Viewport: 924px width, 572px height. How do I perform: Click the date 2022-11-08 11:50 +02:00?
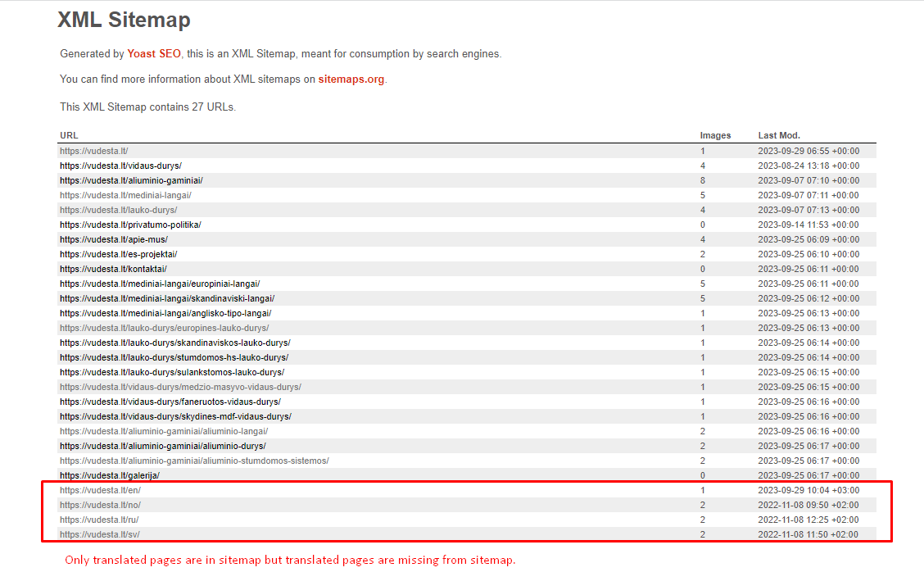point(808,534)
